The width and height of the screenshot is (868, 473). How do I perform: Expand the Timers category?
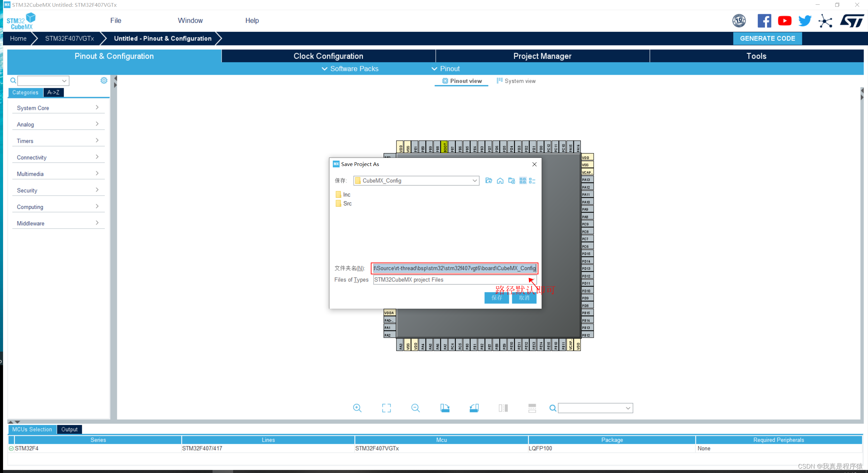[x=58, y=141]
